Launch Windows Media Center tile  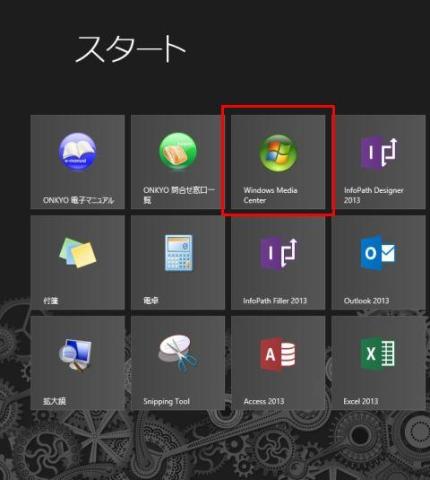click(278, 162)
